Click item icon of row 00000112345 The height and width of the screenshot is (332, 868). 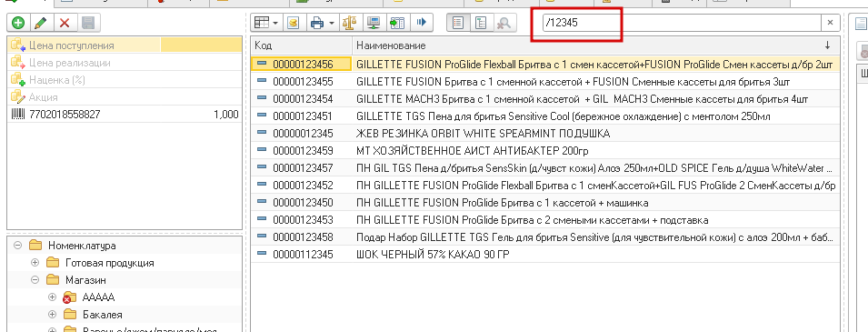coord(262,253)
